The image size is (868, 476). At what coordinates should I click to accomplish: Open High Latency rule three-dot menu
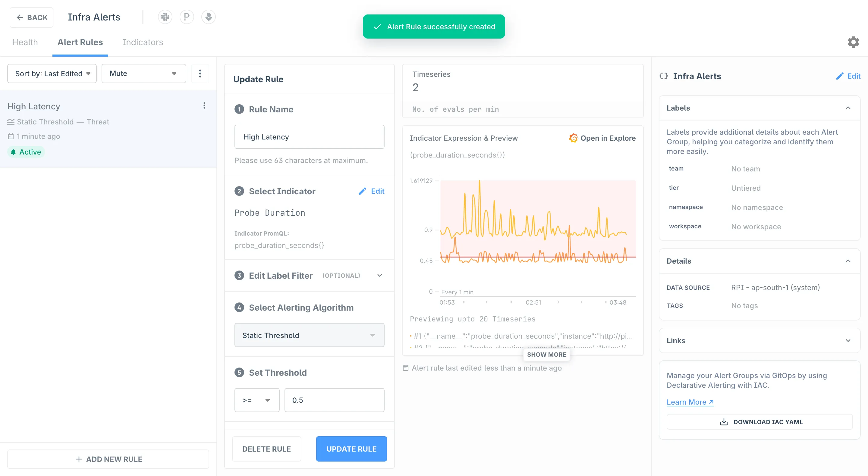[204, 106]
